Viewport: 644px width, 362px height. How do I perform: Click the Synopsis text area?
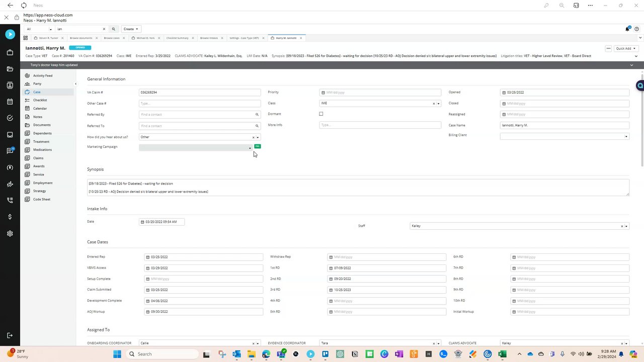(358, 188)
